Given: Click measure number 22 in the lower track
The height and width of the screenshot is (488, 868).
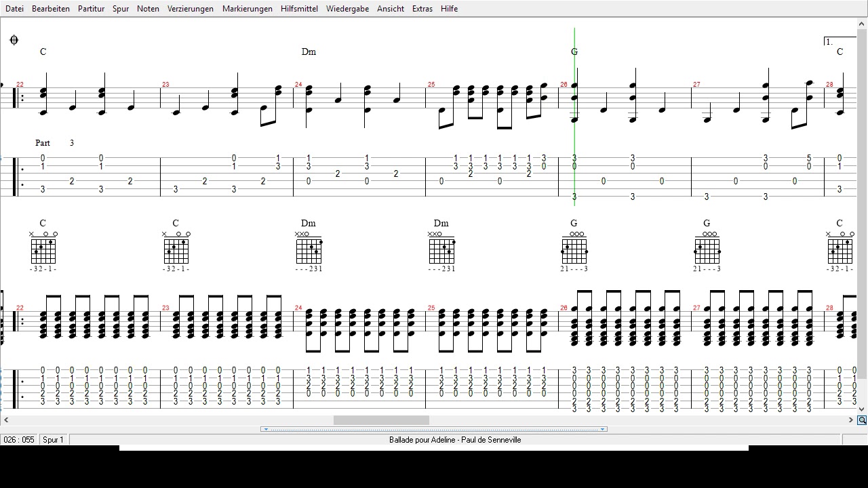Looking at the screenshot, I should tap(20, 308).
